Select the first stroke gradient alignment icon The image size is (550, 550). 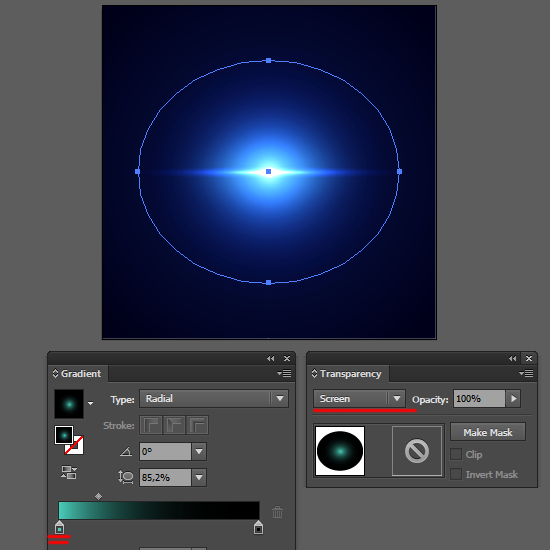pyautogui.click(x=151, y=425)
